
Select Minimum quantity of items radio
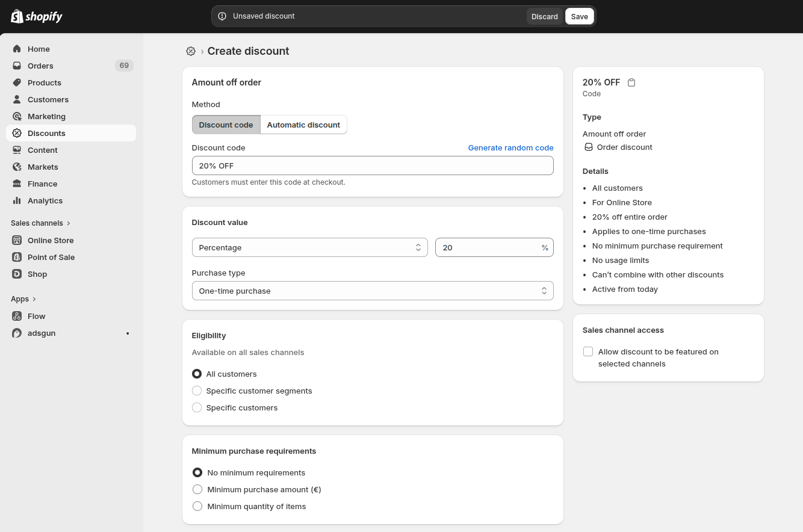(197, 506)
